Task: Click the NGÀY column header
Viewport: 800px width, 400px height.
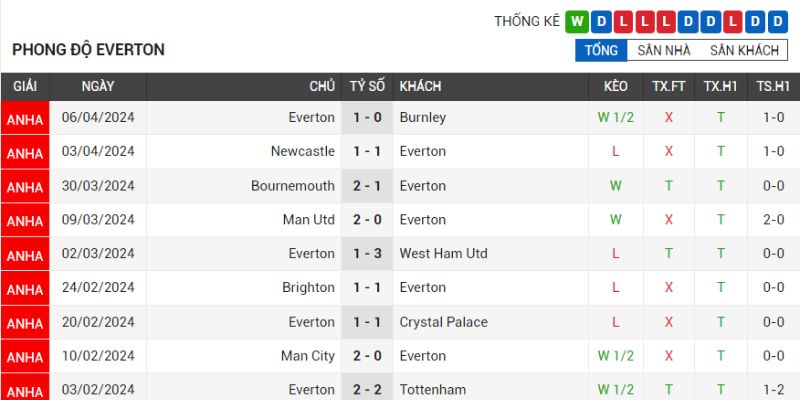Action: tap(98, 87)
